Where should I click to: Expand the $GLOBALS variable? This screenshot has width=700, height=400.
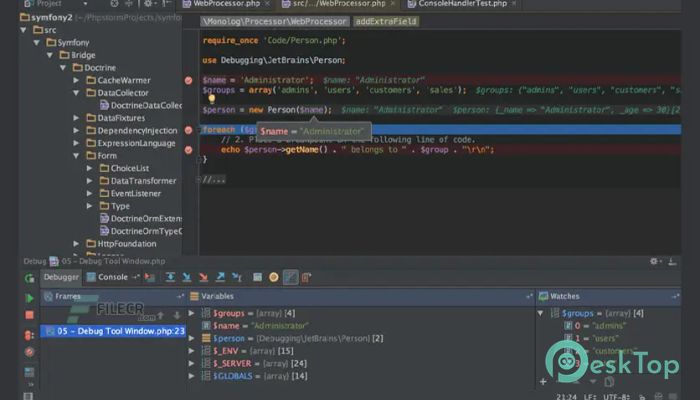coord(192,376)
